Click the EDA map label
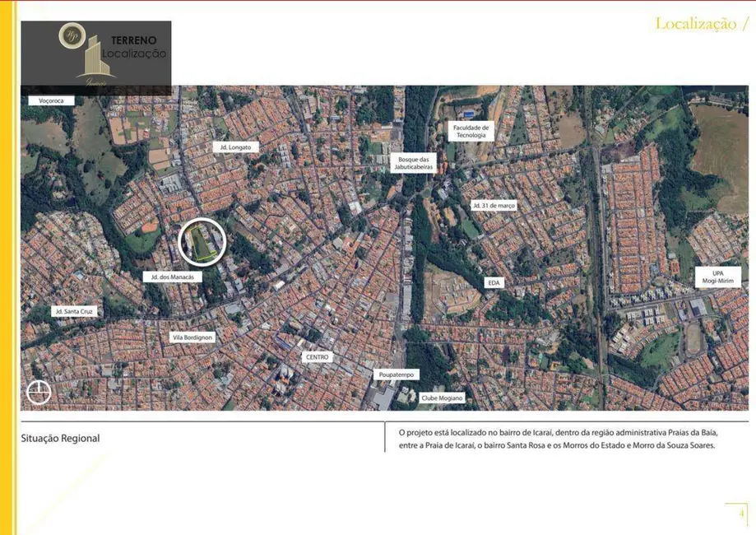Image resolution: width=756 pixels, height=535 pixels. tap(494, 282)
